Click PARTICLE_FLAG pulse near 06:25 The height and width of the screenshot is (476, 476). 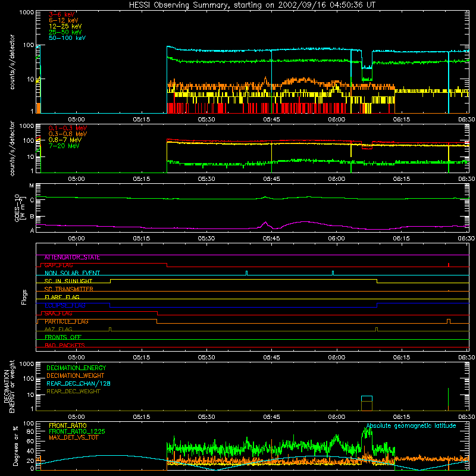click(449, 321)
